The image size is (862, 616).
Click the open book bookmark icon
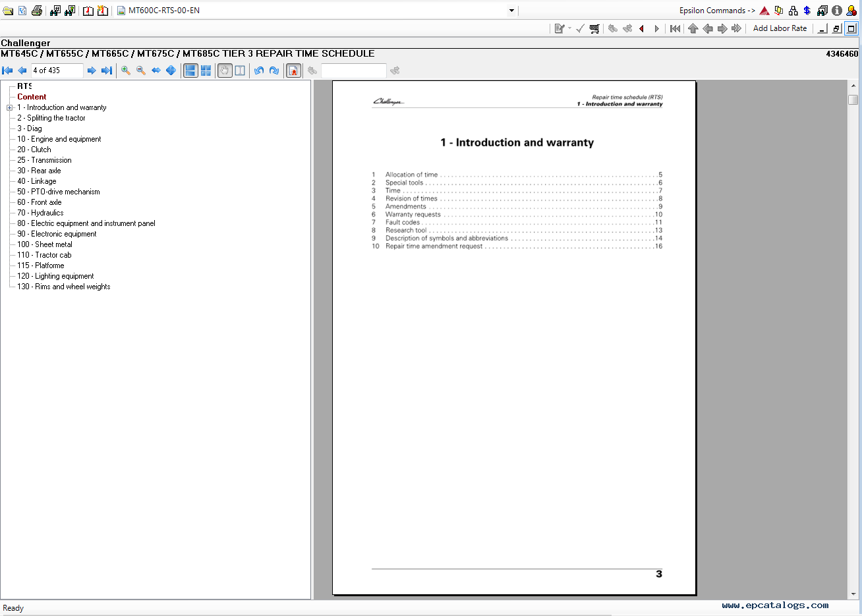click(x=88, y=11)
